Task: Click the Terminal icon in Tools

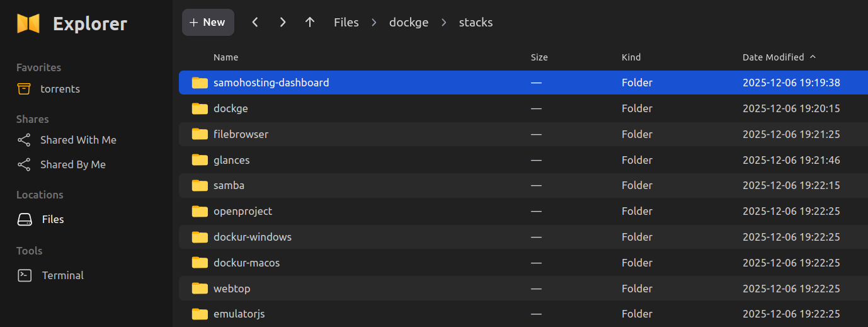Action: click(x=25, y=275)
